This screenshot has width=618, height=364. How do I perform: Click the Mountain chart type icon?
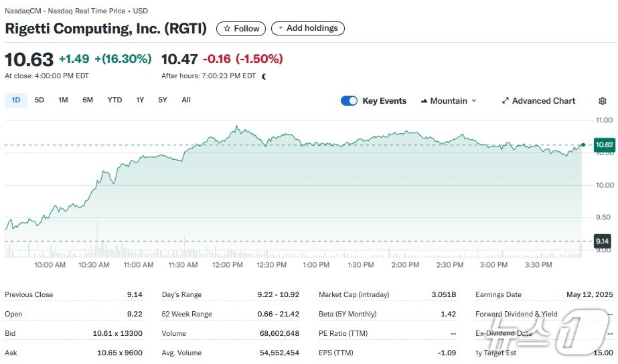point(424,101)
